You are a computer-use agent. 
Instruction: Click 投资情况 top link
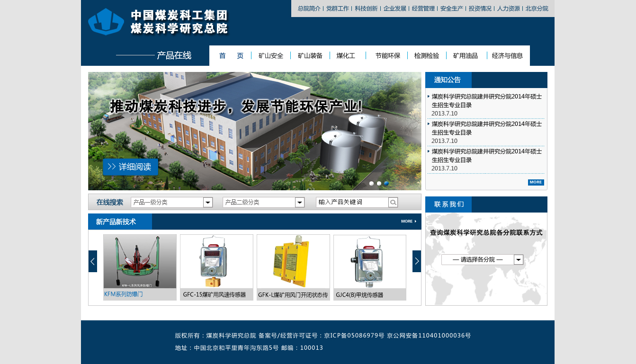pos(480,9)
